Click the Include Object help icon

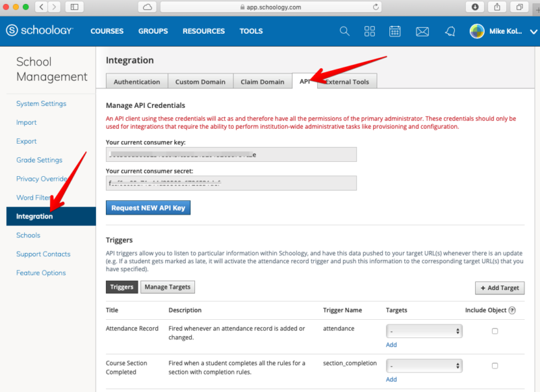coord(512,310)
